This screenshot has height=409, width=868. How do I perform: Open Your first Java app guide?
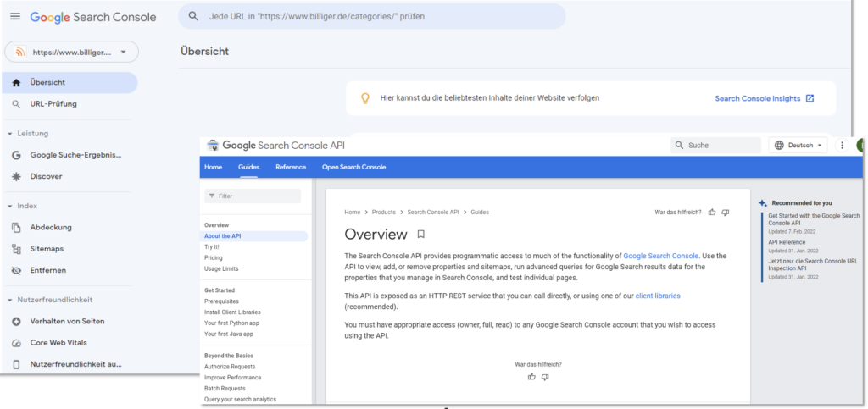point(229,334)
